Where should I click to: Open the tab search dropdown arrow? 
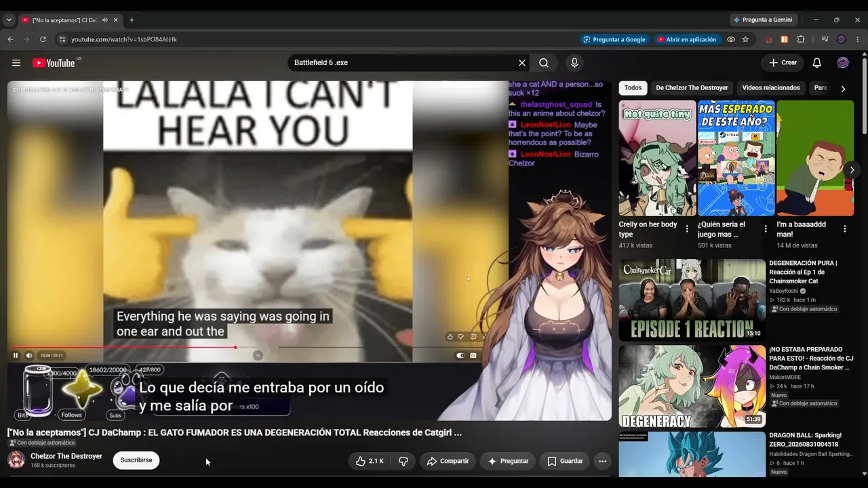(9, 20)
